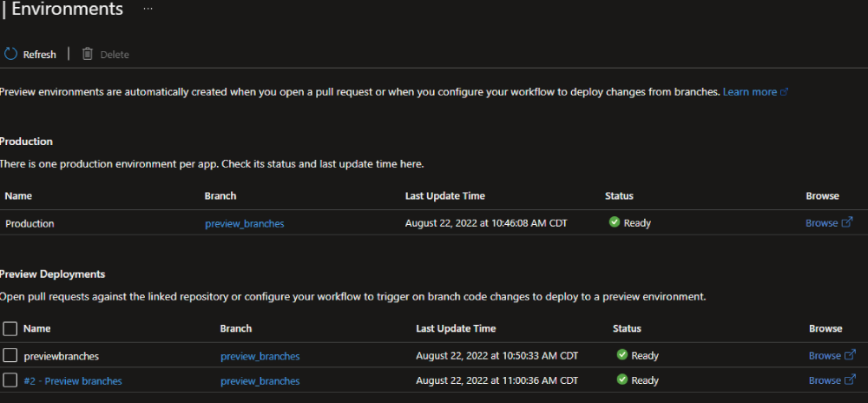
Task: Open preview_branches link in previewbranches row
Action: tap(260, 356)
